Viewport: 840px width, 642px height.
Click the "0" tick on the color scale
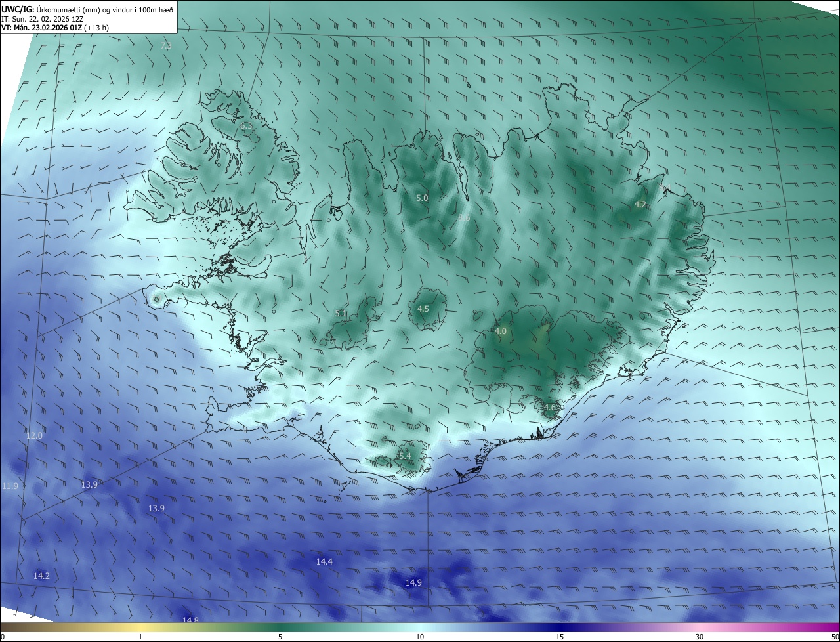point(3,637)
